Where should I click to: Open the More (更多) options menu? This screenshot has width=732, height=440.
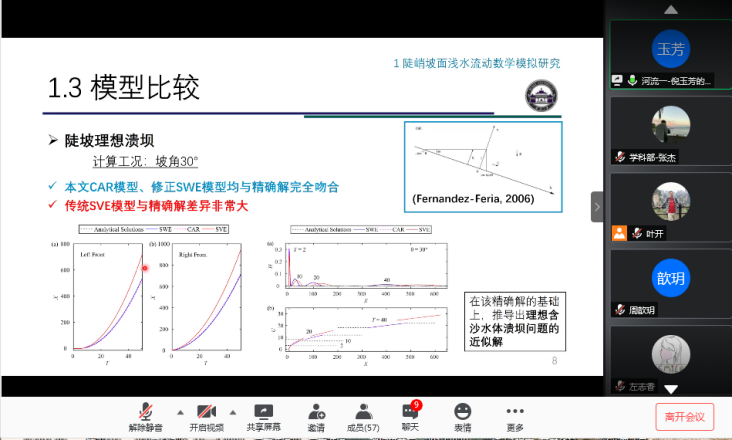pos(514,412)
